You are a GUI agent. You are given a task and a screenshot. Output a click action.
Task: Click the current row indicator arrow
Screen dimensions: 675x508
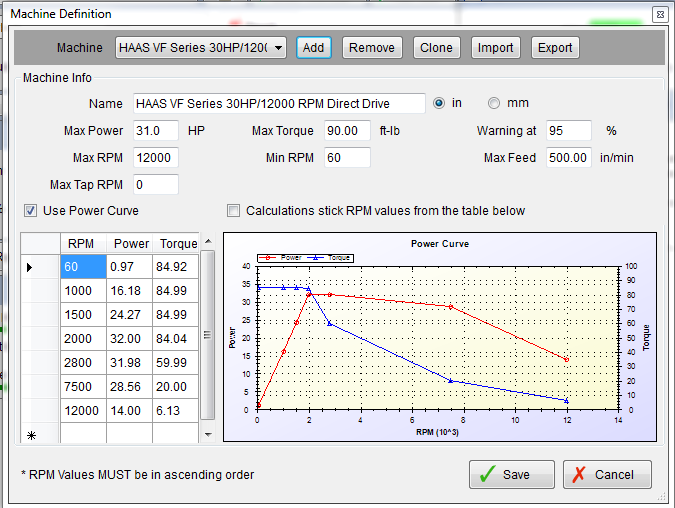(29, 267)
